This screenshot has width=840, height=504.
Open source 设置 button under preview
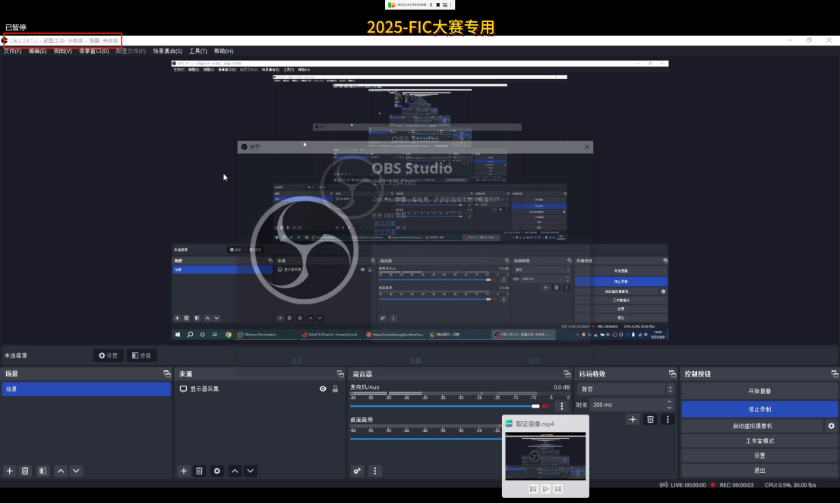click(x=108, y=355)
